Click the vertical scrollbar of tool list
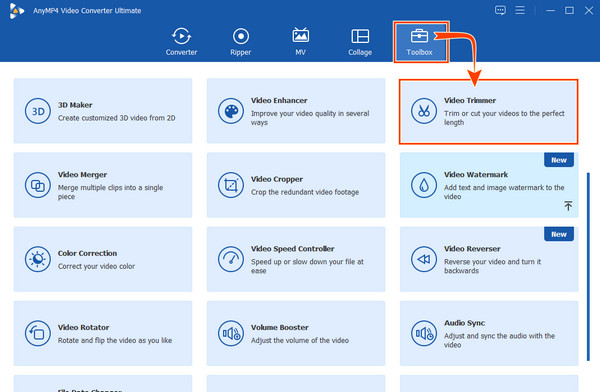600x392 pixels. point(589,267)
